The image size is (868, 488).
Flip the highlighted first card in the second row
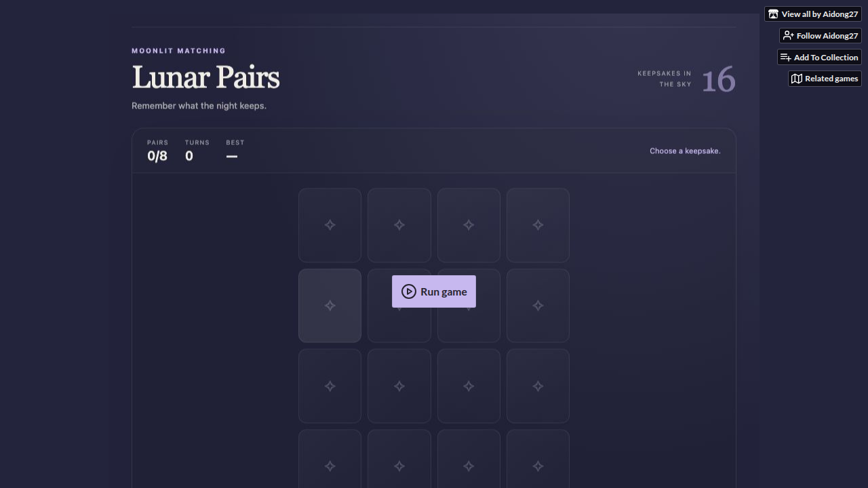click(x=330, y=306)
